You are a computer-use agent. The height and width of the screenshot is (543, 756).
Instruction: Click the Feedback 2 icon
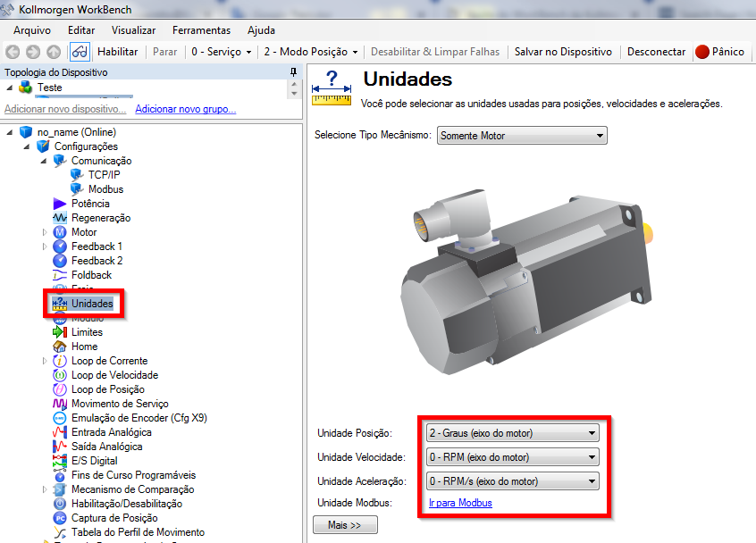click(x=60, y=261)
